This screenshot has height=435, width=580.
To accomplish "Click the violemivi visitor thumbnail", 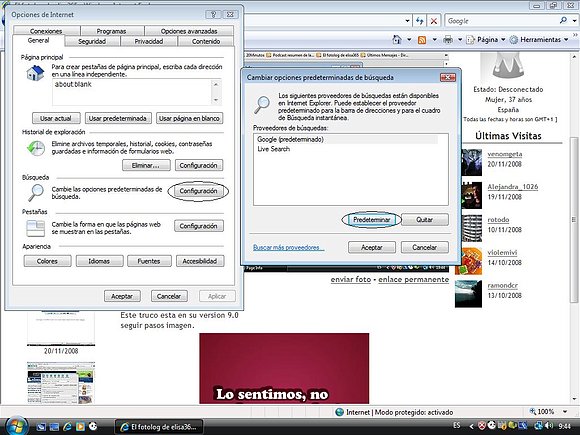I will tap(468, 261).
